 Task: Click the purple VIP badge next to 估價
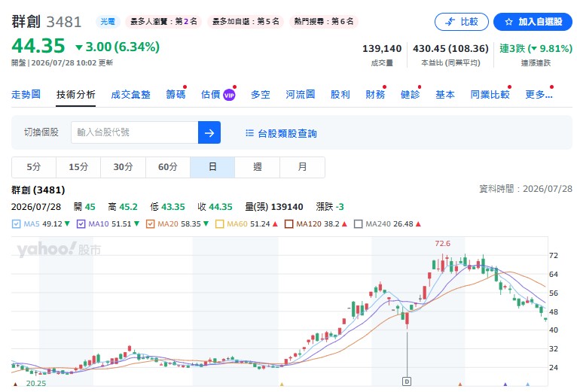(229, 96)
